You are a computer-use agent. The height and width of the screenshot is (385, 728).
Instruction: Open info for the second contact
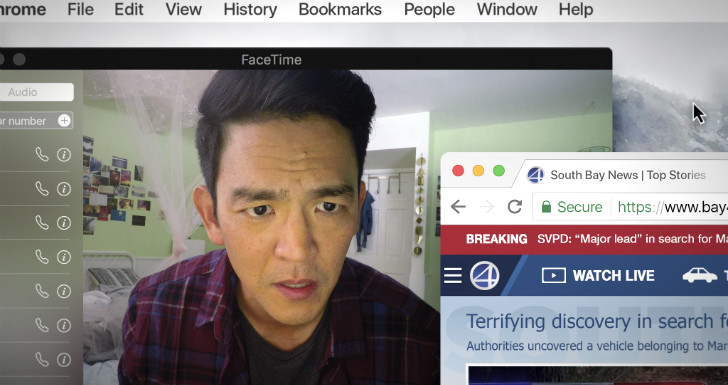(64, 189)
